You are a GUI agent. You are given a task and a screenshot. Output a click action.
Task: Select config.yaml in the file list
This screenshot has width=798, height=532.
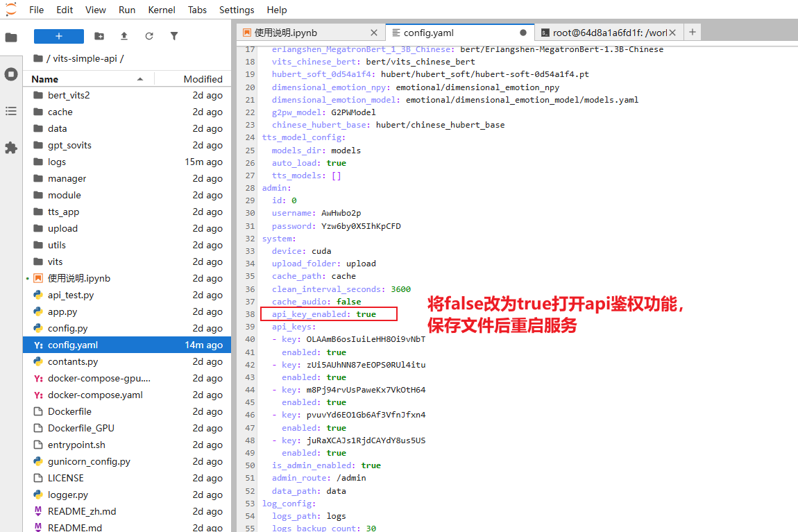(x=127, y=345)
